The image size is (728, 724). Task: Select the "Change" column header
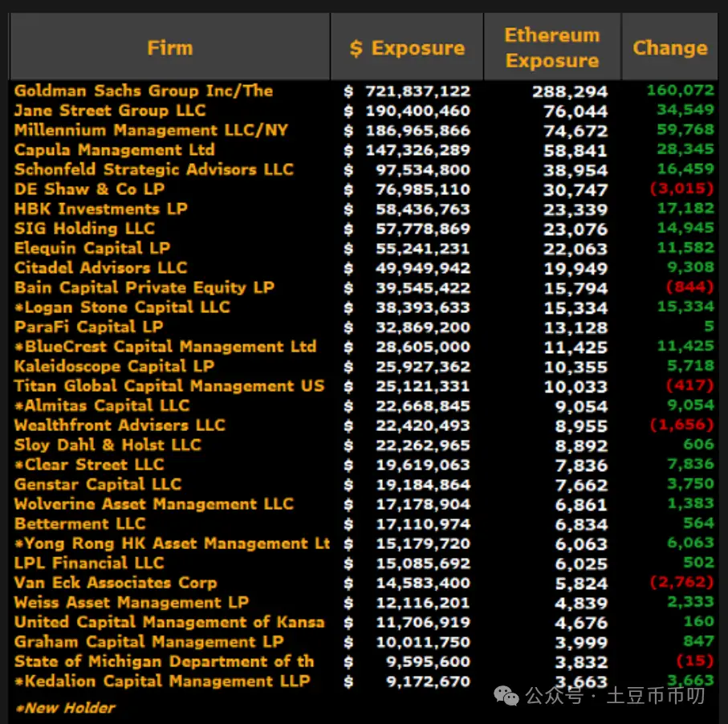[x=670, y=48]
